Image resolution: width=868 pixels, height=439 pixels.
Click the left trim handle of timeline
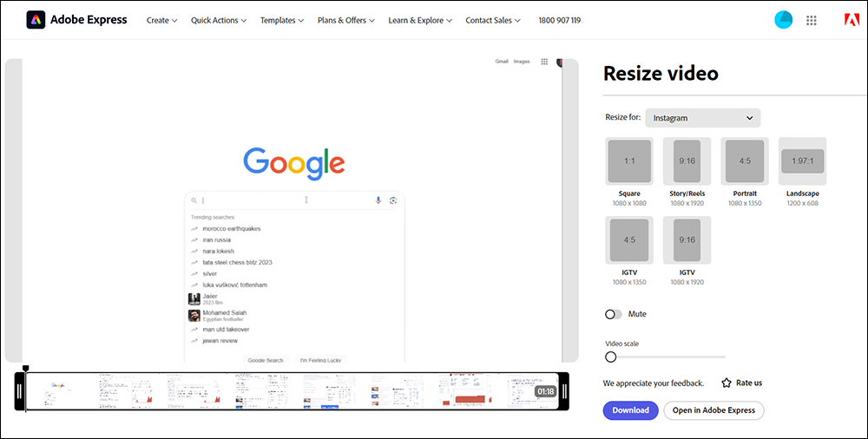click(19, 391)
